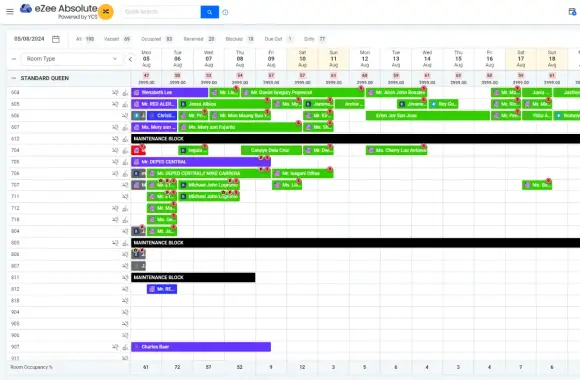Open the date picker calendar icon
Viewport: 580px width, 380px height.
pos(56,39)
